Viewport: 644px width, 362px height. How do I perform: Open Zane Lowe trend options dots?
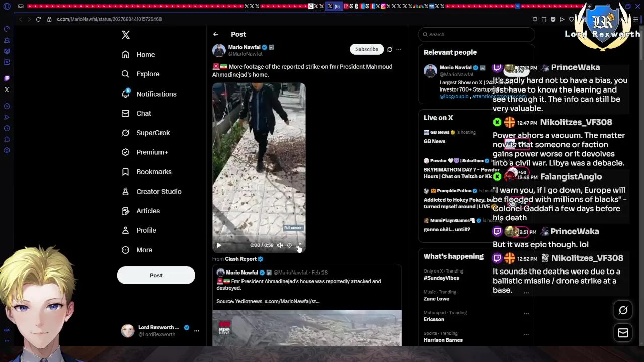(x=526, y=292)
